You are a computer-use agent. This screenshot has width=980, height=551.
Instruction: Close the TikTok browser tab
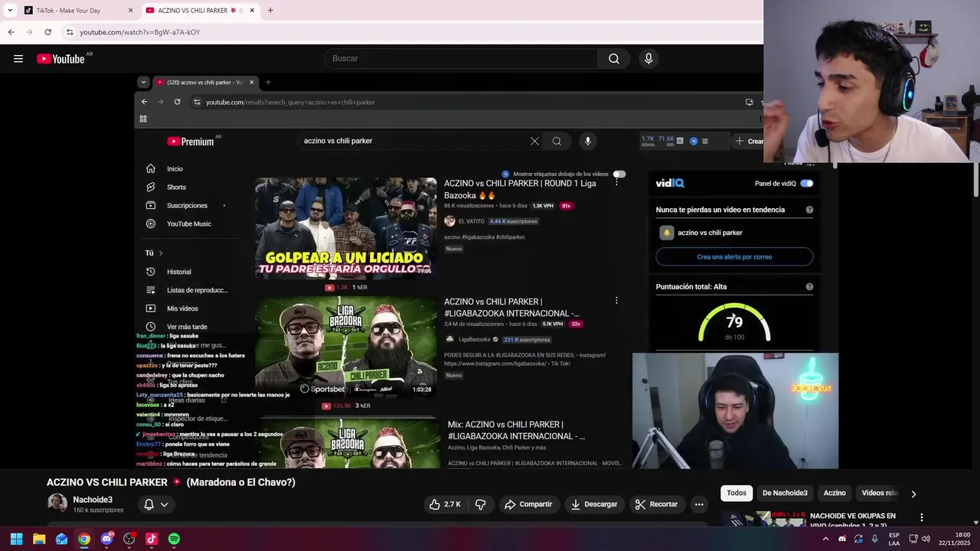click(x=130, y=11)
